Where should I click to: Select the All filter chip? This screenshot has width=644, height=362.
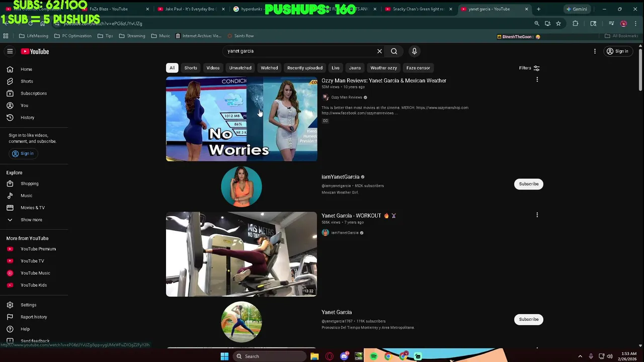point(172,68)
